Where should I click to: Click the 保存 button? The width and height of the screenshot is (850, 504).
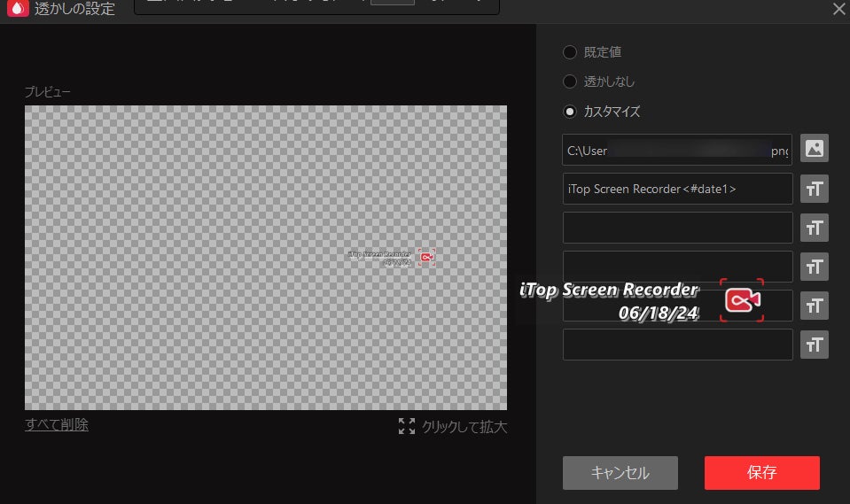[x=761, y=473]
